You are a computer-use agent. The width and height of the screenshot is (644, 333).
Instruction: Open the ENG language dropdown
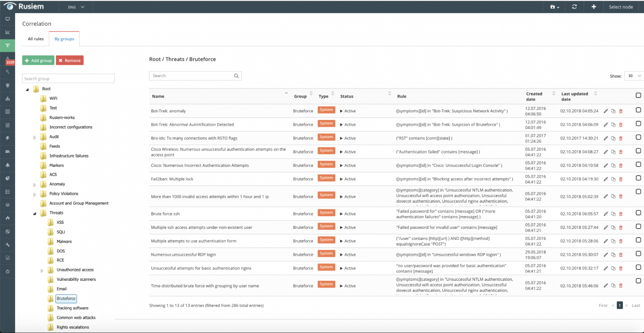(x=76, y=7)
